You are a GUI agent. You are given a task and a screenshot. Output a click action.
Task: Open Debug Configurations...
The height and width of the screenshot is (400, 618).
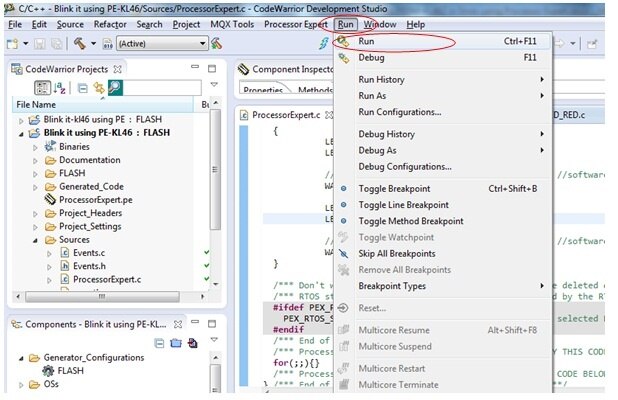[x=442, y=167]
